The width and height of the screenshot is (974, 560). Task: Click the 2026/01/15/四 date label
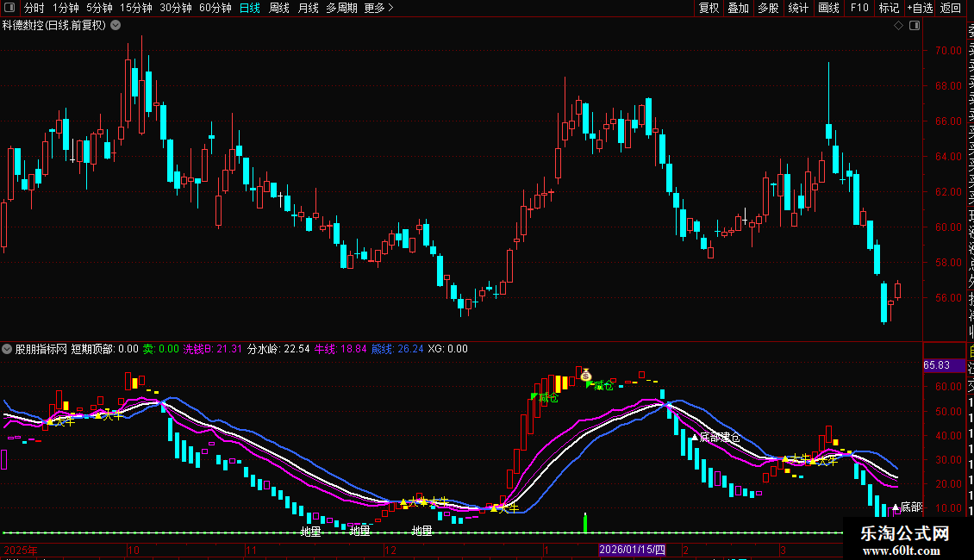(632, 550)
